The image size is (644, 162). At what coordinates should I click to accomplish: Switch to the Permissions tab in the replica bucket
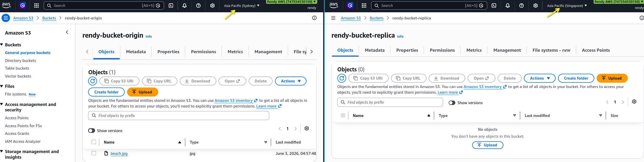tap(442, 50)
